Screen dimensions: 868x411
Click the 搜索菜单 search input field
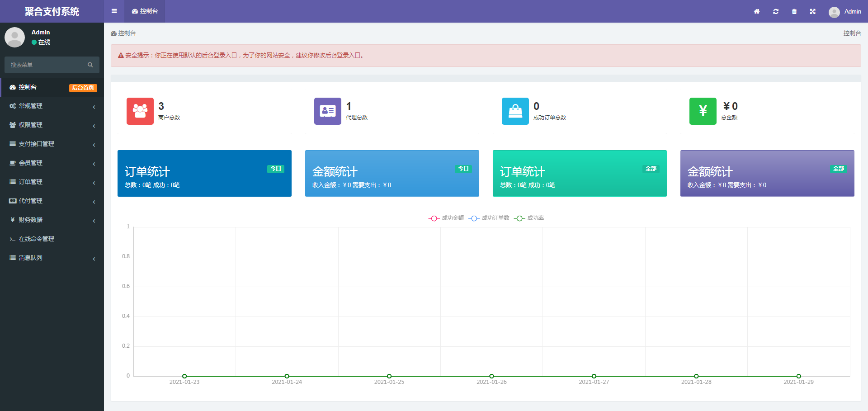[45, 65]
